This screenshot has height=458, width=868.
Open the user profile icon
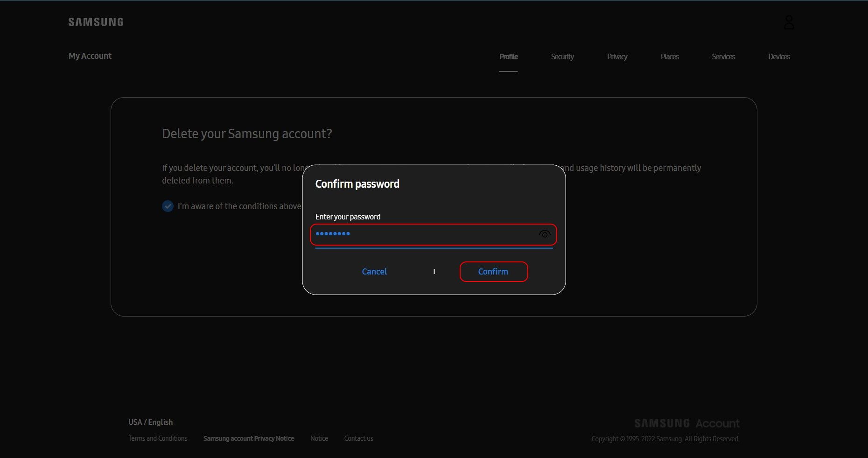click(789, 22)
